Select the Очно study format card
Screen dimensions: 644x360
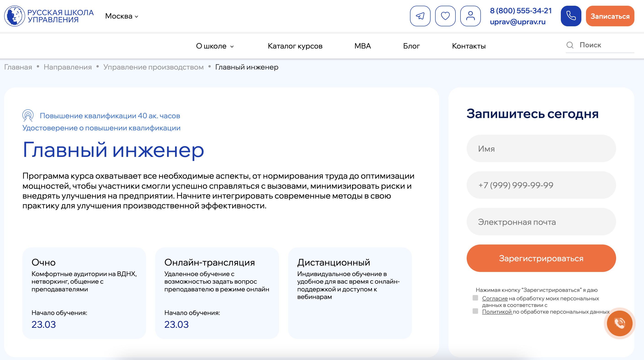point(84,293)
